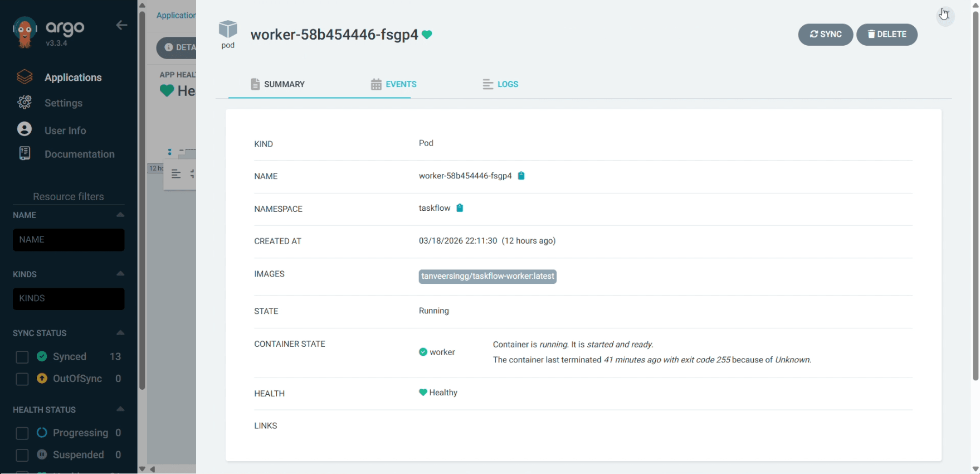
Task: Click the Applications breadcrumb link
Action: tap(176, 16)
